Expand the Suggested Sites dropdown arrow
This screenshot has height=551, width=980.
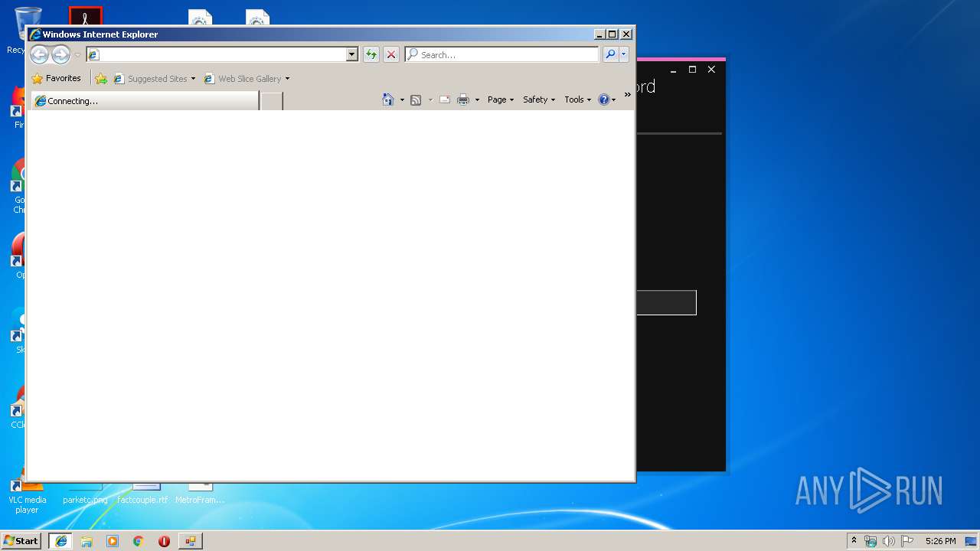click(193, 78)
